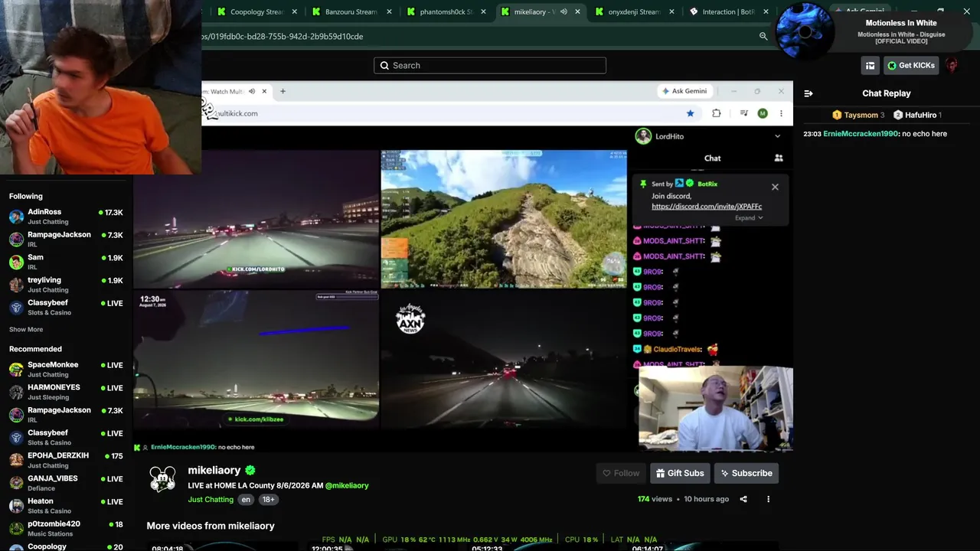Screen dimensions: 980x551
Task: Mute audio on the mikeliaory tab
Action: (563, 11)
